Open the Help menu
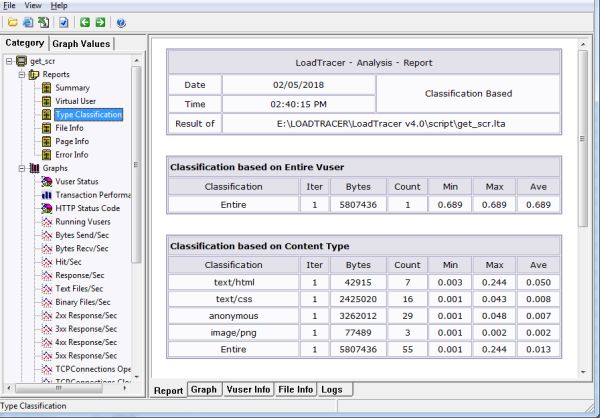 (60, 6)
